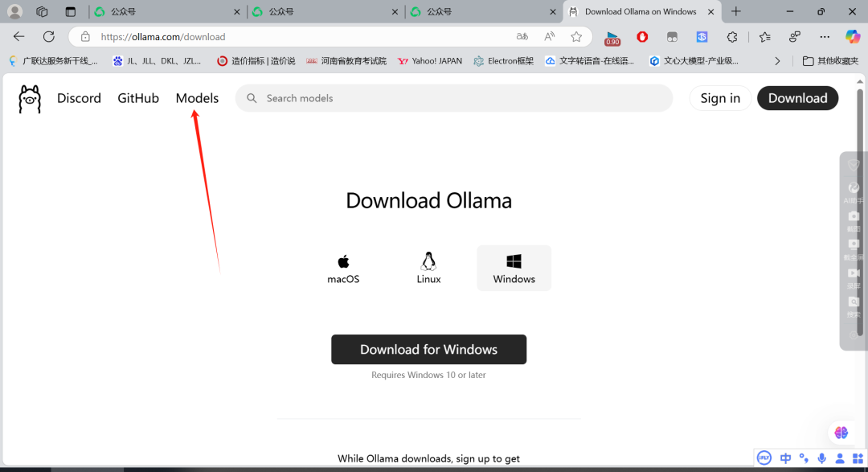Screen dimensions: 868x472
Task: Click the address bar URL
Action: [x=162, y=36]
